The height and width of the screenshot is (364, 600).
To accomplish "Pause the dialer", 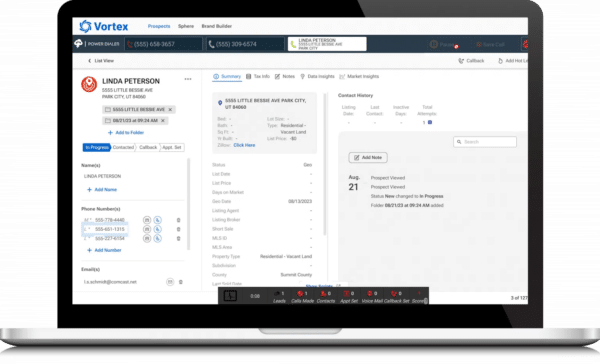I will [442, 44].
